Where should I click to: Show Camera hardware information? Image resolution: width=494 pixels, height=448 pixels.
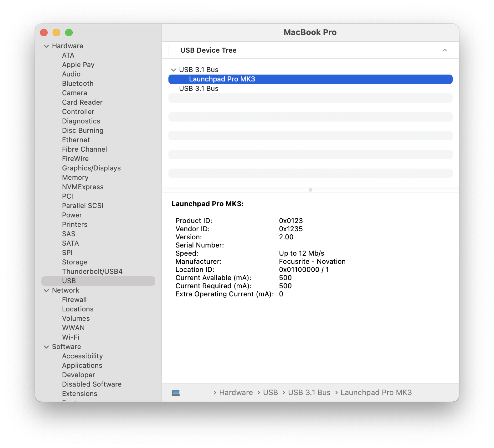(x=75, y=93)
